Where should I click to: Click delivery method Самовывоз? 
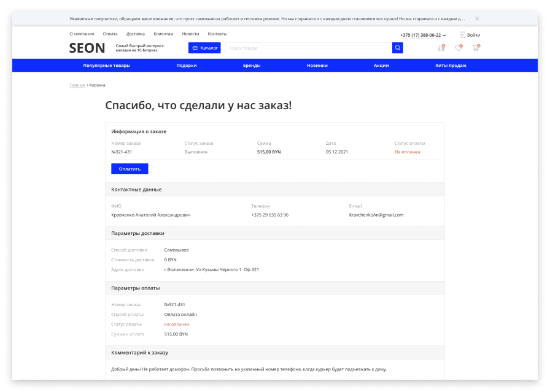[x=176, y=250]
